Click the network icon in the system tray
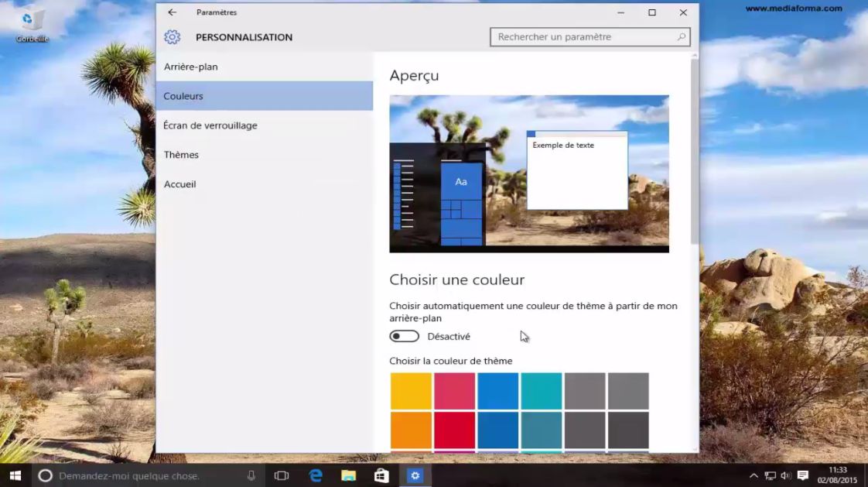 [770, 475]
